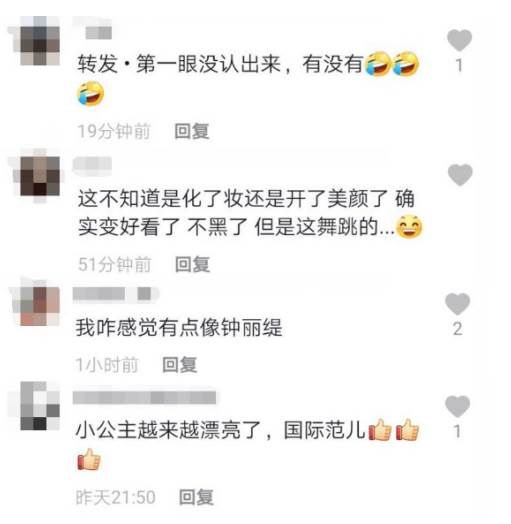511x524 pixels.
Task: Like the comment mentioning 钟丽缇
Action: tap(458, 303)
